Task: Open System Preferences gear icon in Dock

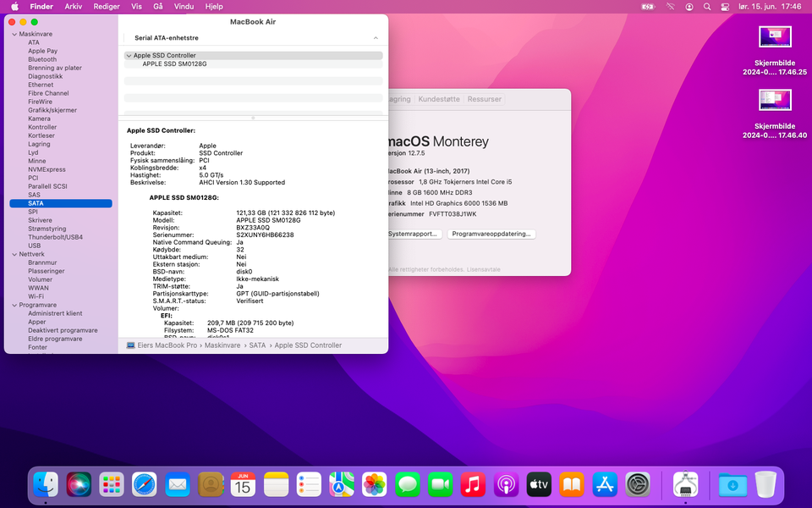Action: [638, 484]
